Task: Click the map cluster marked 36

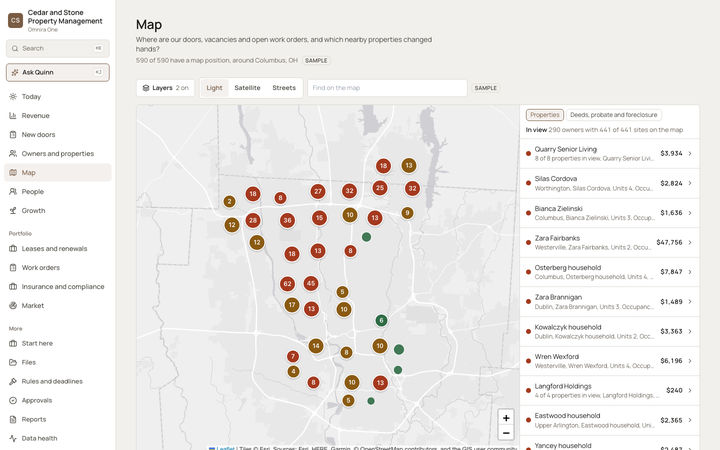Action: (x=287, y=220)
